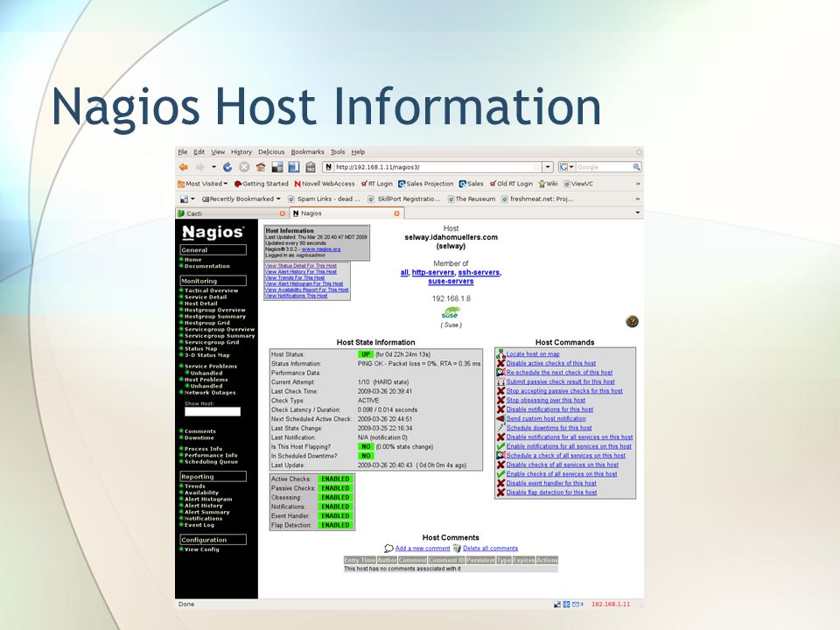The height and width of the screenshot is (630, 840).
Task: Click the trash icon beside Delete all comments
Action: [x=457, y=548]
